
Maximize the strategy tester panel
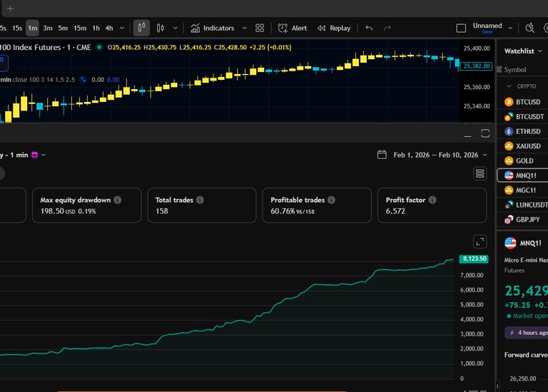[485, 133]
